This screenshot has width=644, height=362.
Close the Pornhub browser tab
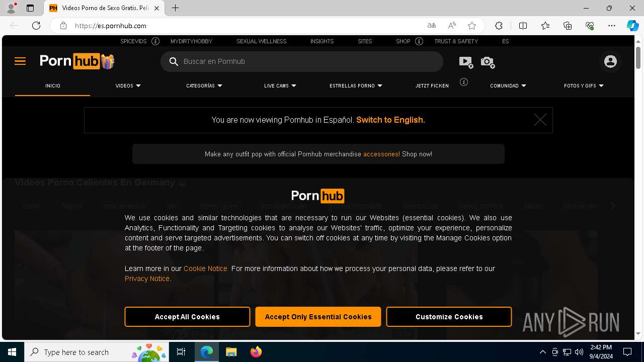157,8
